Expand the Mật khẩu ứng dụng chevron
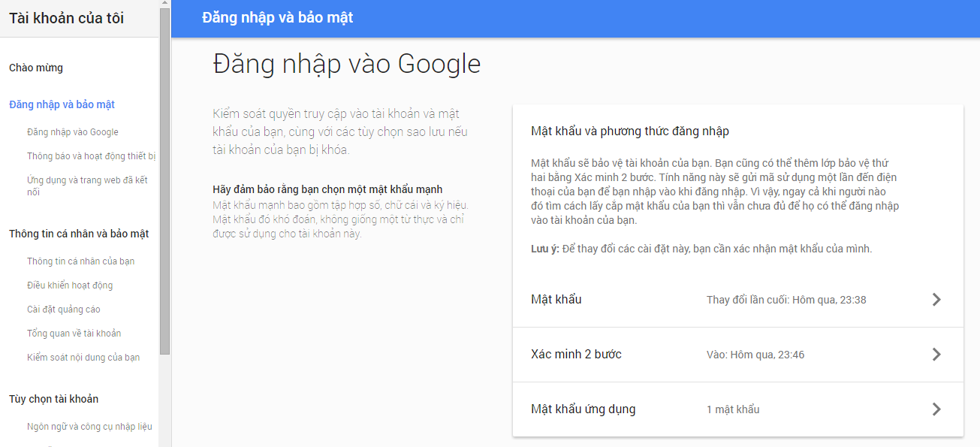Image resolution: width=980 pixels, height=447 pixels. [936, 409]
